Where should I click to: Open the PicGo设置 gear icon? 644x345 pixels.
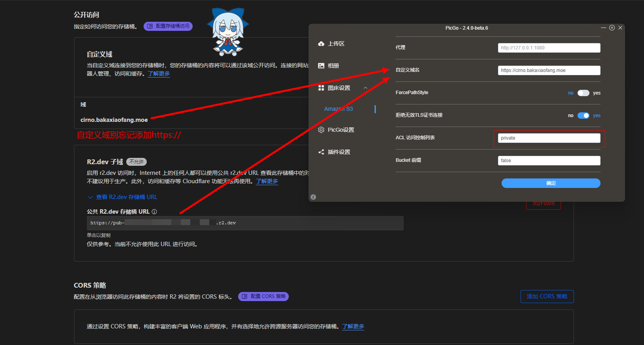pos(321,130)
